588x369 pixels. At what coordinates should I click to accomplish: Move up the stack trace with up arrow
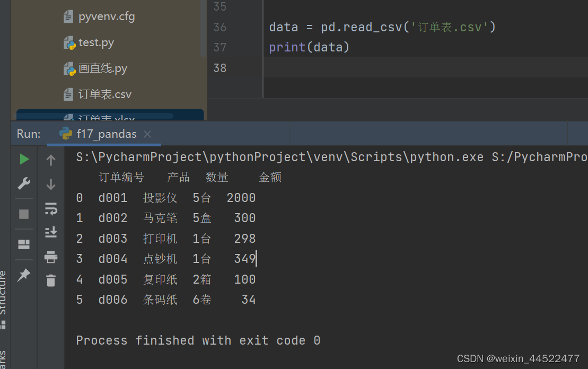(x=51, y=160)
